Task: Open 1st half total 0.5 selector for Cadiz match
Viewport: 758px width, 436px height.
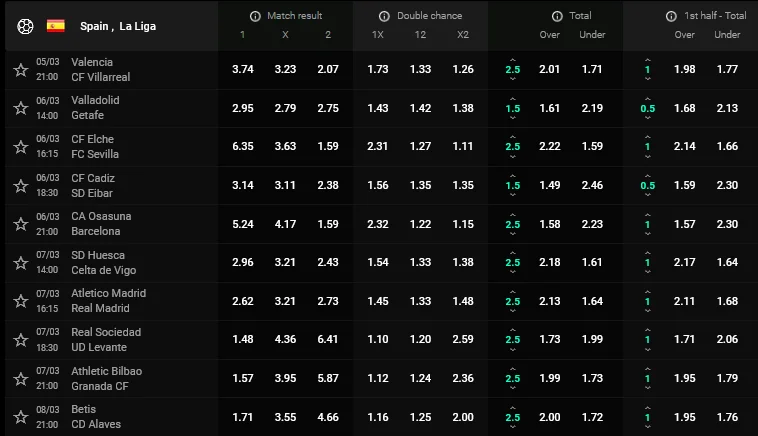Action: coord(648,185)
